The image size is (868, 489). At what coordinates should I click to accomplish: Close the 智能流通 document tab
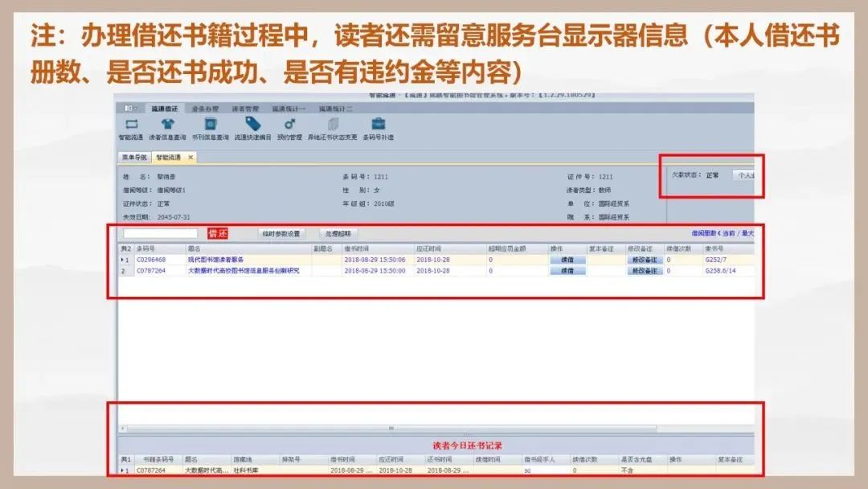190,158
